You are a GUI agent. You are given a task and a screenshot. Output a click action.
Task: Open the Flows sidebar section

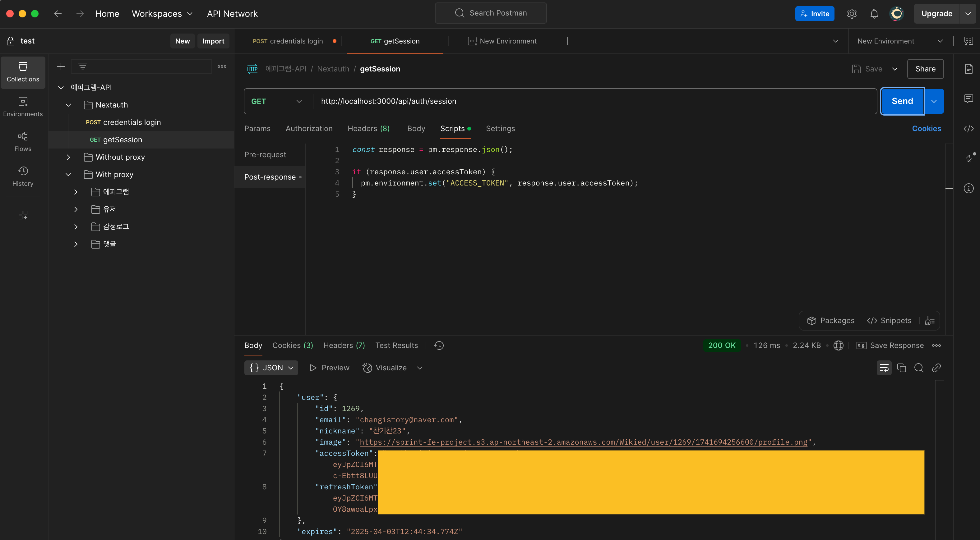(x=23, y=141)
